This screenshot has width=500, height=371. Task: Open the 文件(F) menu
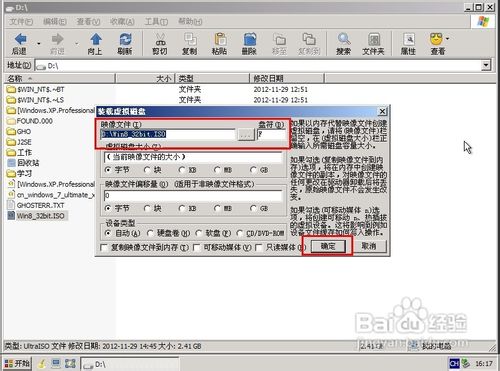pos(21,22)
